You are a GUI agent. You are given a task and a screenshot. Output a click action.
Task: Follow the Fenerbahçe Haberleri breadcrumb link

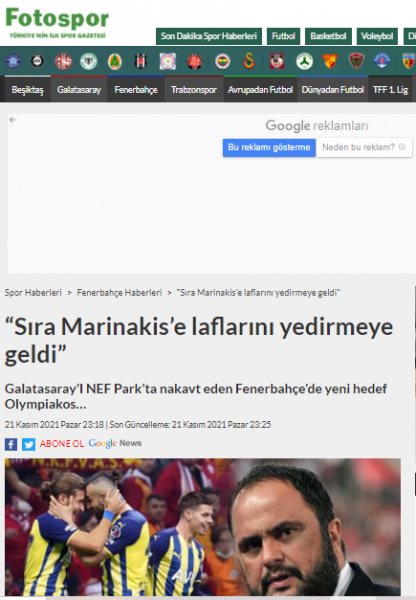(x=119, y=293)
